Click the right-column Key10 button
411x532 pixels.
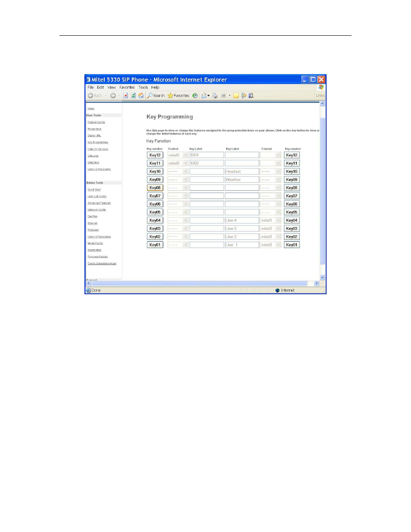click(x=292, y=171)
